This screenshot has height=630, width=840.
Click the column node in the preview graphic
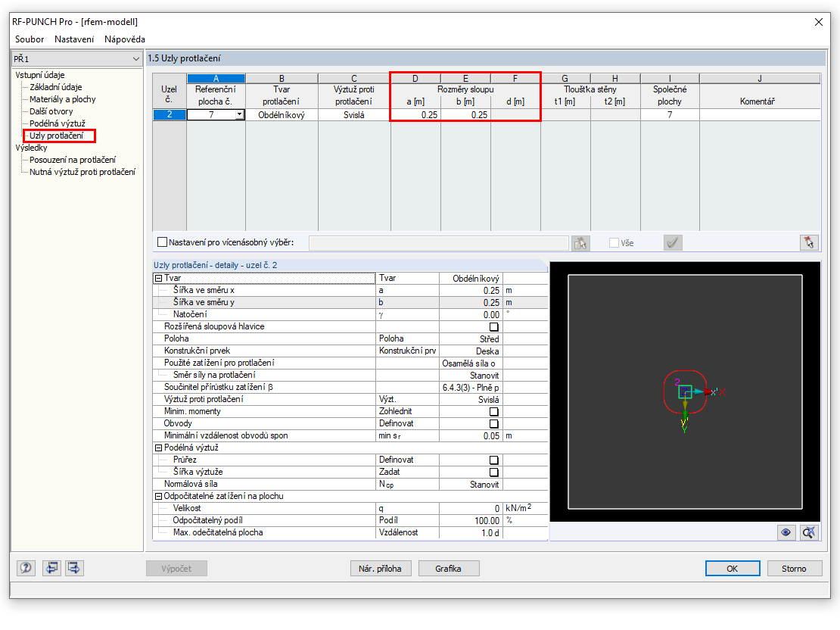[x=685, y=392]
